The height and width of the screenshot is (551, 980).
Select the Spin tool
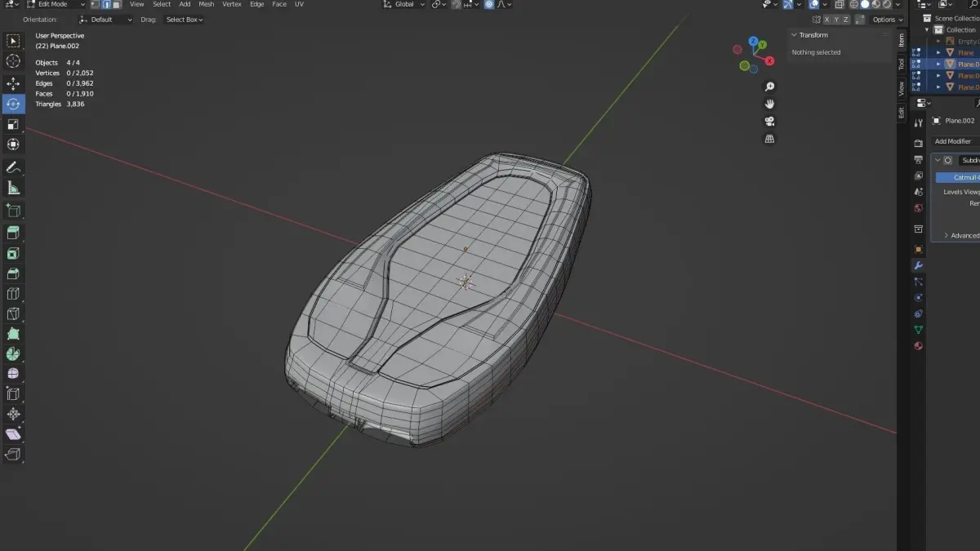point(13,354)
